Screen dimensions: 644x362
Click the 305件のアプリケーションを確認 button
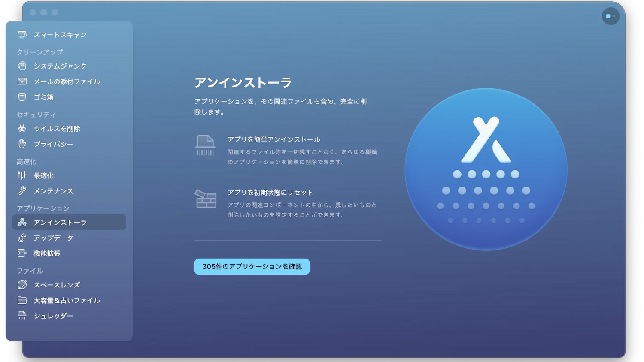tap(252, 266)
